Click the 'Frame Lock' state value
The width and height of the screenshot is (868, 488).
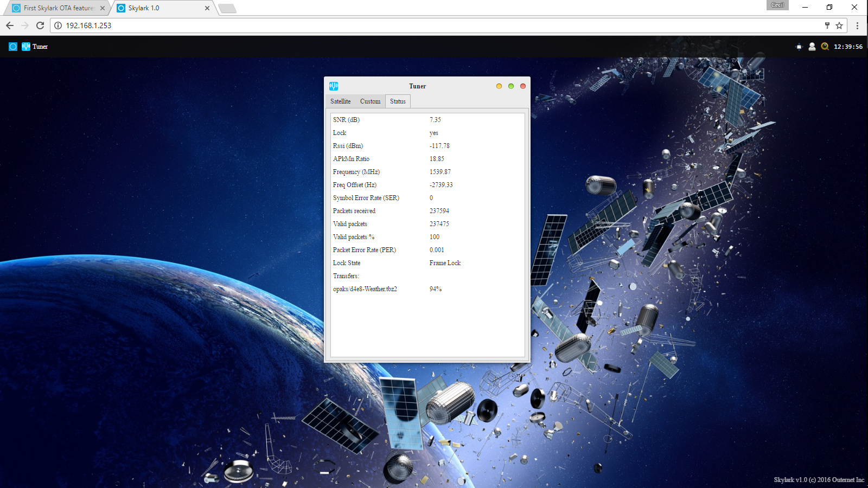[445, 263]
